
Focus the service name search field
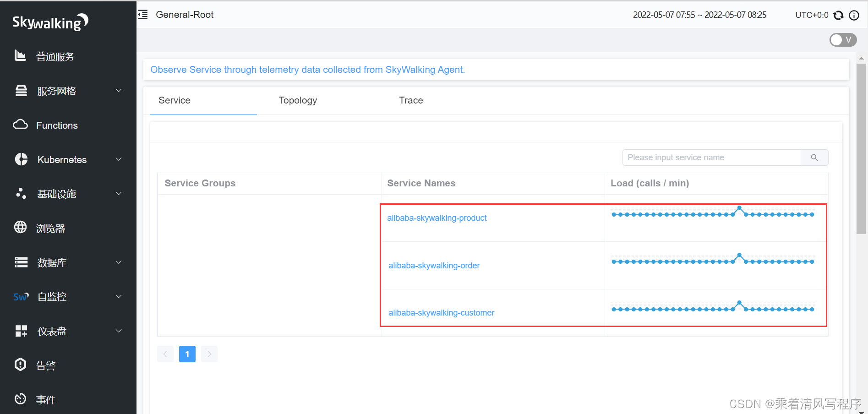[711, 158]
